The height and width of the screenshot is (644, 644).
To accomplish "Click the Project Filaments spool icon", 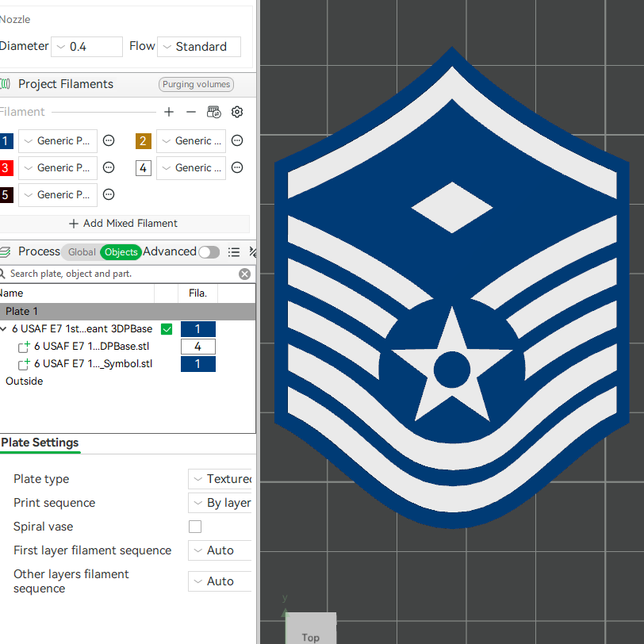I will pos(5,84).
